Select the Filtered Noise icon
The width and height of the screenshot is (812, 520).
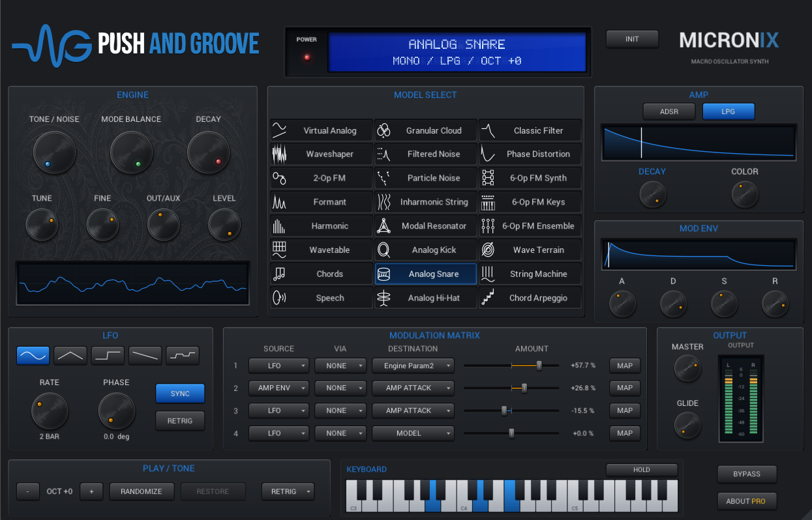(383, 154)
